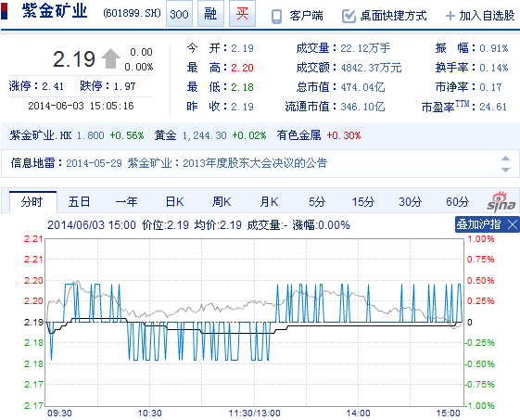Viewport: 520px width, 420px height.
Task: Click the Sina logo icon
Action: tap(501, 202)
